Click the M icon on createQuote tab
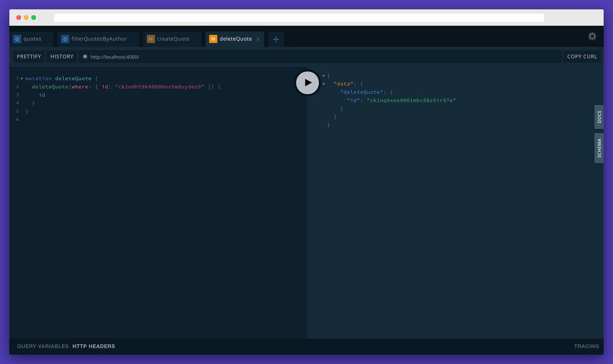The width and height of the screenshot is (613, 364). click(150, 39)
